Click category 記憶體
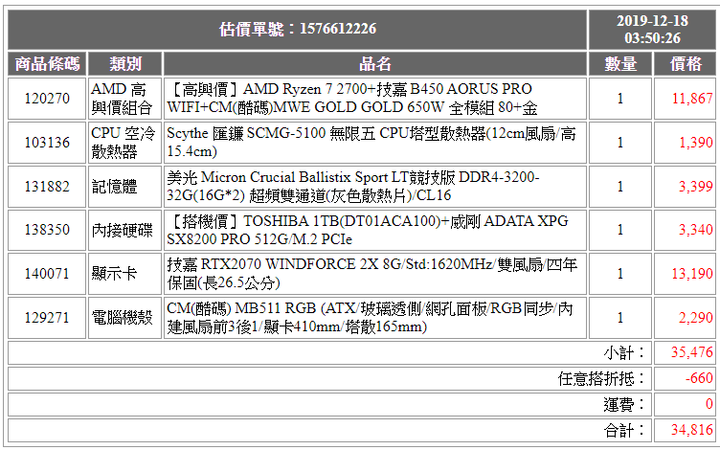 (114, 186)
